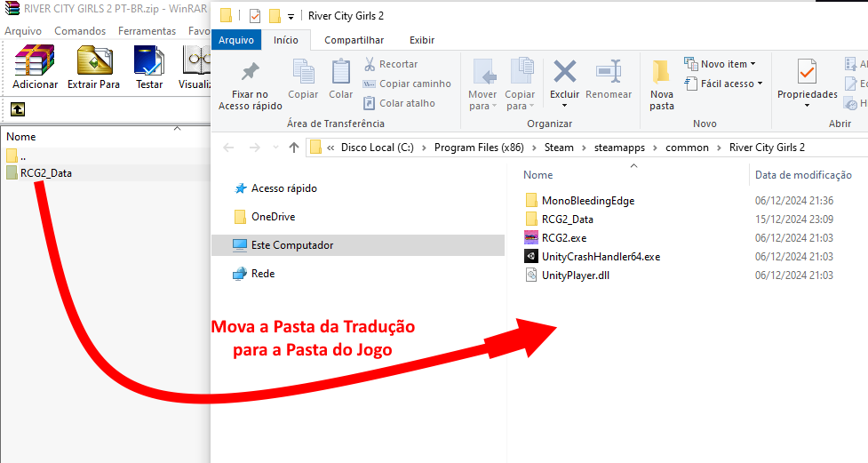Select UnityCrashHandler64.exe file
Screen dimensions: 868x463
592,257
